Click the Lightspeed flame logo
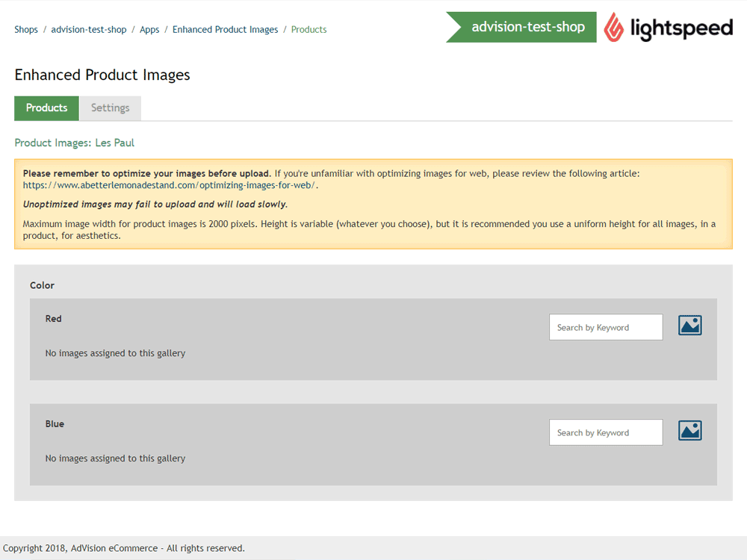Viewport: 747px width, 560px height. pos(614,28)
